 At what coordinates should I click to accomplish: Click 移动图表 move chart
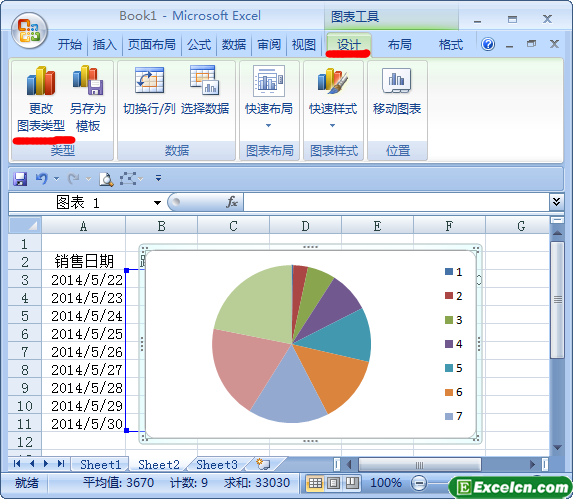click(397, 91)
